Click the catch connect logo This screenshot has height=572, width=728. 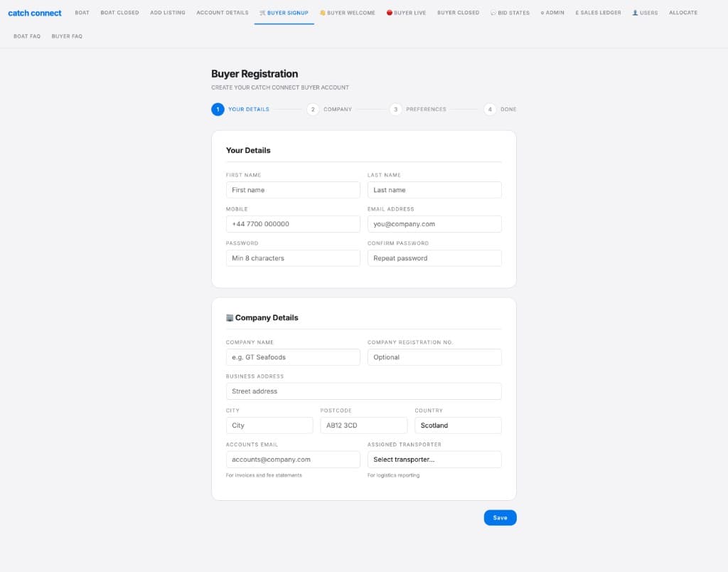tap(35, 12)
